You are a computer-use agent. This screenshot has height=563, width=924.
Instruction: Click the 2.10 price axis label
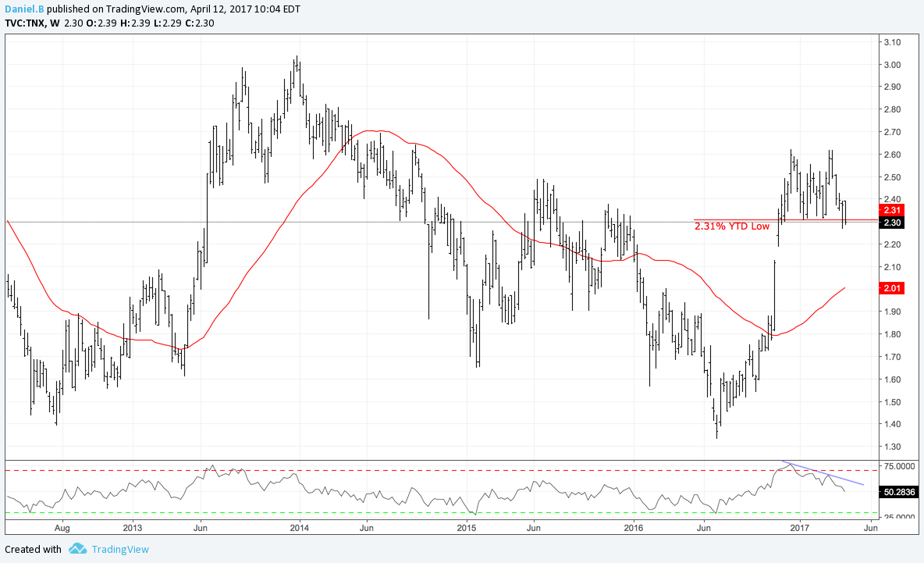891,267
